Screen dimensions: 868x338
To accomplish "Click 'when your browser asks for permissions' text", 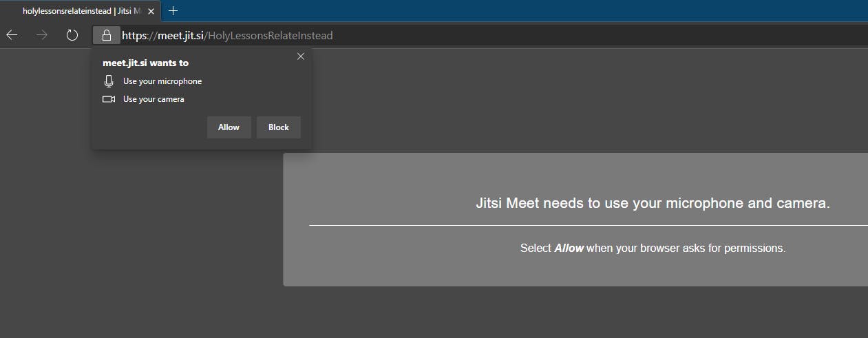I will 686,248.
